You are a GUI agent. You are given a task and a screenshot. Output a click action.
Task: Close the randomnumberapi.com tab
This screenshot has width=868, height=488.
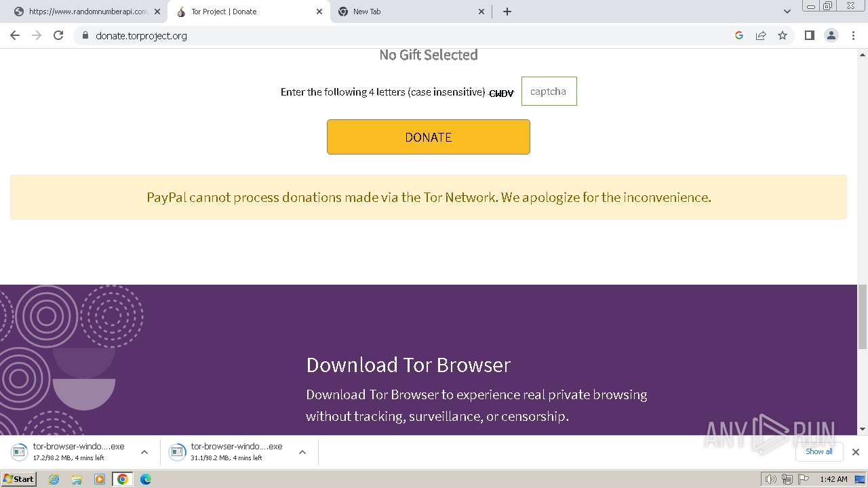click(157, 12)
